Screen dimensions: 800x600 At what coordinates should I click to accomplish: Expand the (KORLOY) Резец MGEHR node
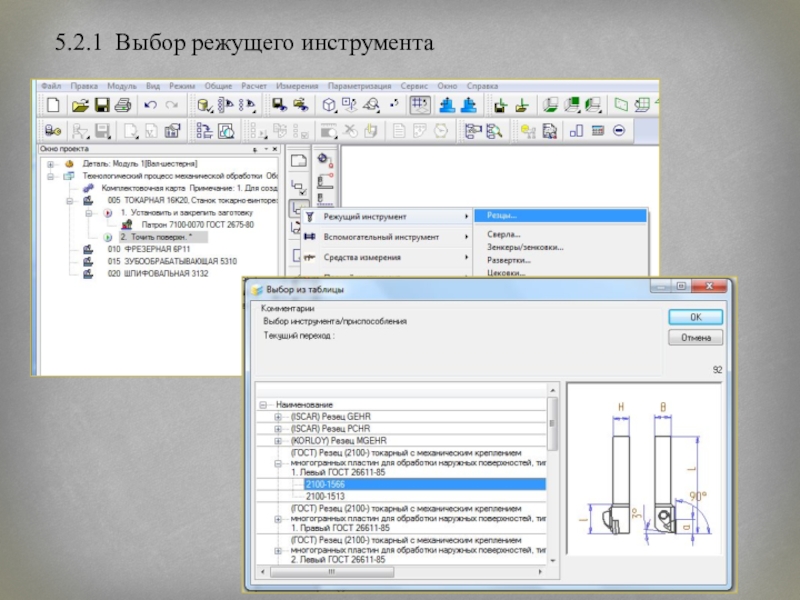point(278,440)
